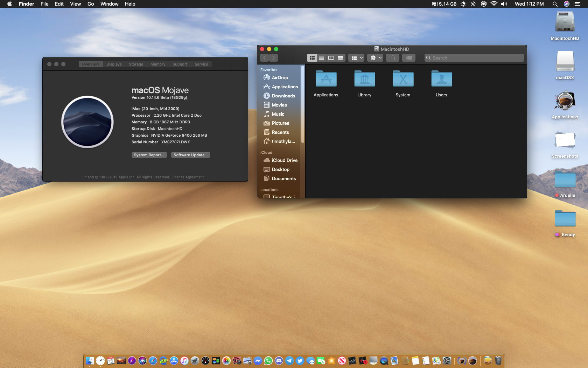
Task: Select the Screenshots item on the desktop
Action: point(565,144)
